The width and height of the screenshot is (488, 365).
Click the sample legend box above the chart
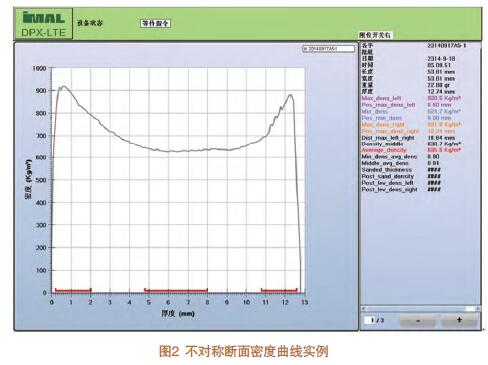[329, 49]
